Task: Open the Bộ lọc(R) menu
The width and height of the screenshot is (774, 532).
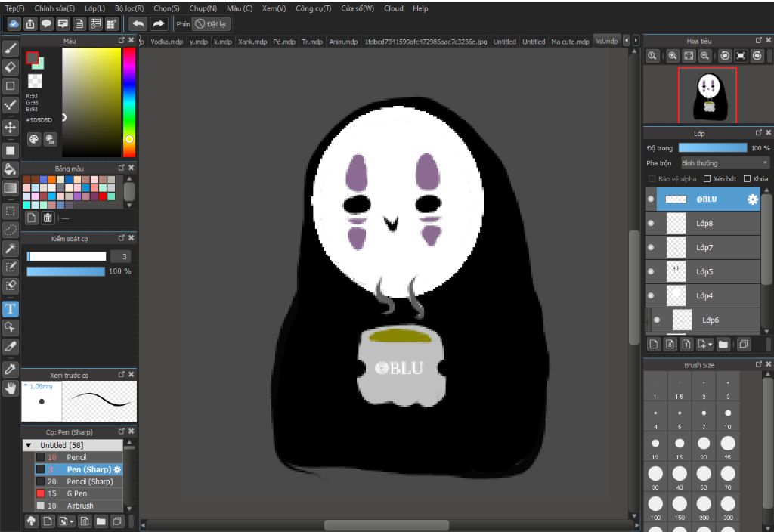Action: tap(129, 8)
